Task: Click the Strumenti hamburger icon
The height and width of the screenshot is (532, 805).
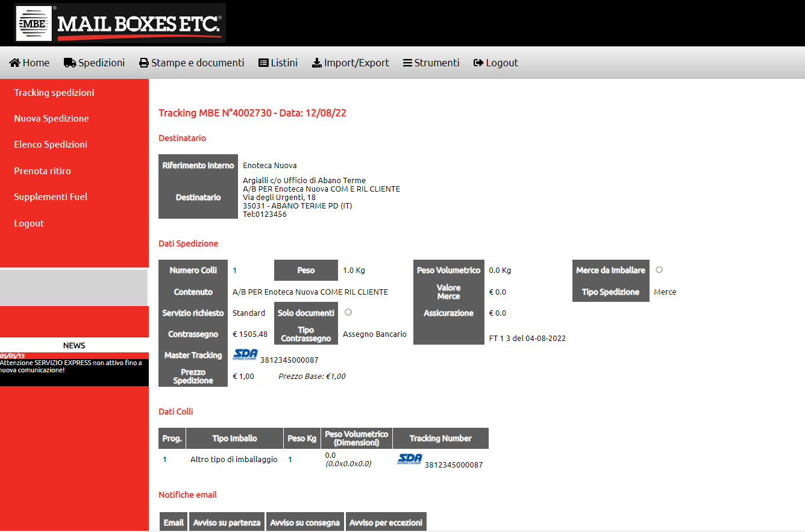Action: 407,63
